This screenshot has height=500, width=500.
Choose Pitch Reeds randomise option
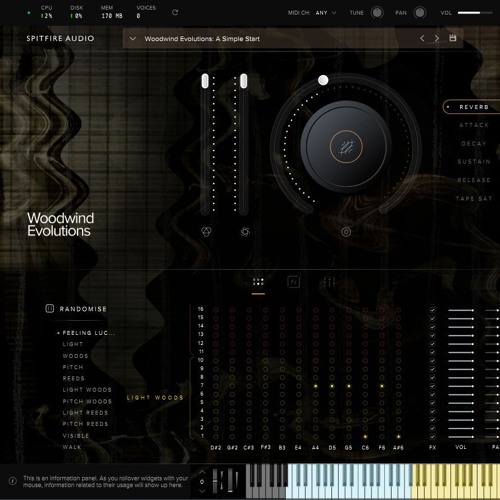click(85, 424)
